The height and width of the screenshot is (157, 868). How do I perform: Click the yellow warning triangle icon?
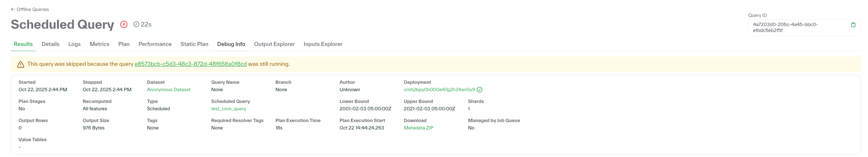pyautogui.click(x=21, y=64)
